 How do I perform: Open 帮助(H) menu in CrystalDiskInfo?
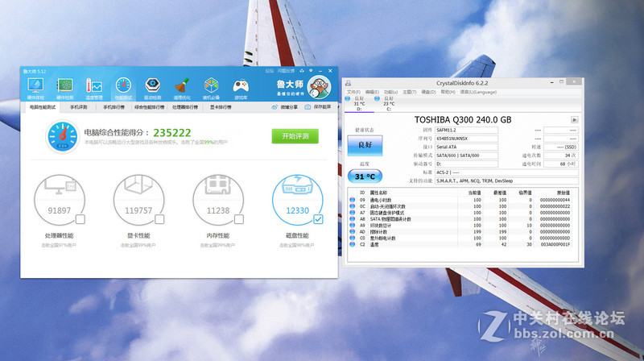tap(448, 92)
